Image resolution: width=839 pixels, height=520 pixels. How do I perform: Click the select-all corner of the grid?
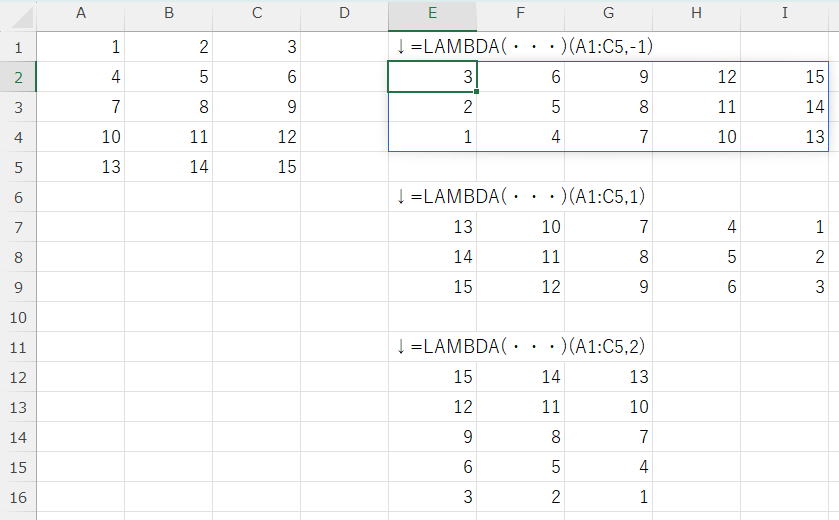18,14
